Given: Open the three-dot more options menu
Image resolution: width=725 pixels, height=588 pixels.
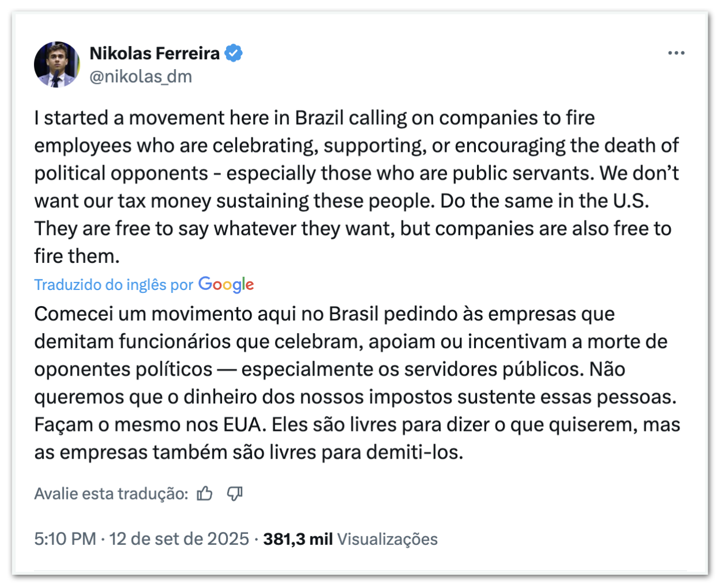Looking at the screenshot, I should coord(676,53).
